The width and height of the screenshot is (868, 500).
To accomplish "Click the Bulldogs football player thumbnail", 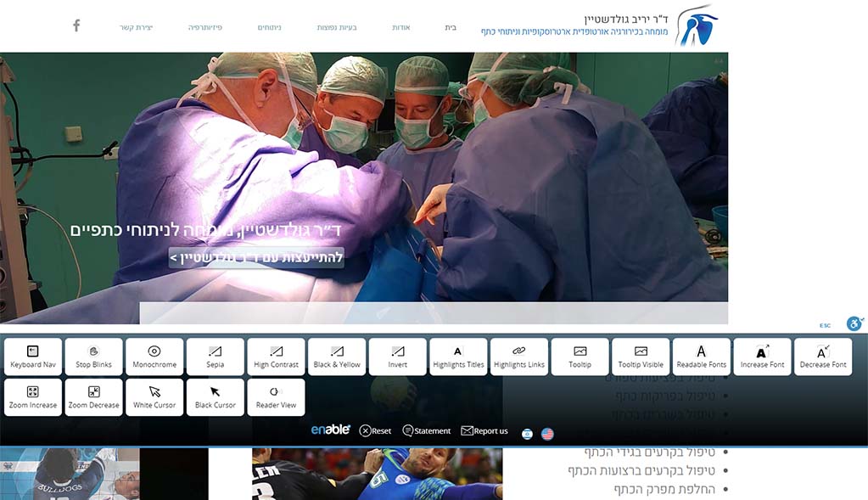I will pyautogui.click(x=70, y=474).
